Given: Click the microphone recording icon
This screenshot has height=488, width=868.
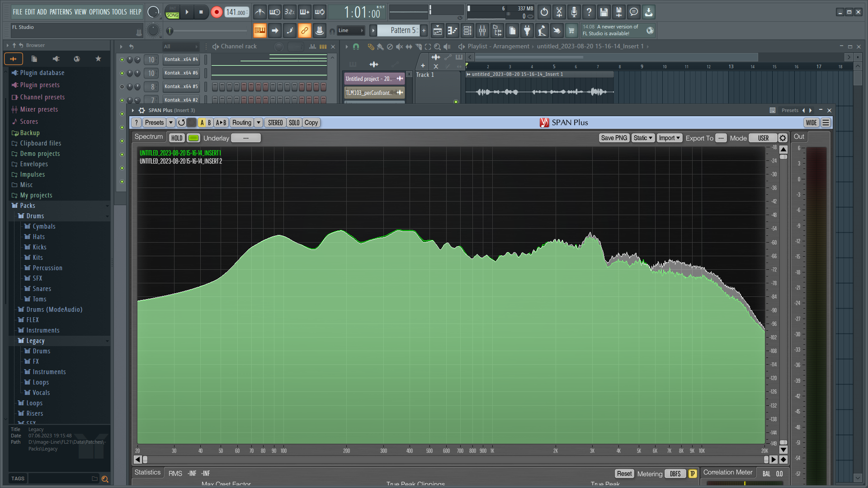Looking at the screenshot, I should tap(574, 12).
